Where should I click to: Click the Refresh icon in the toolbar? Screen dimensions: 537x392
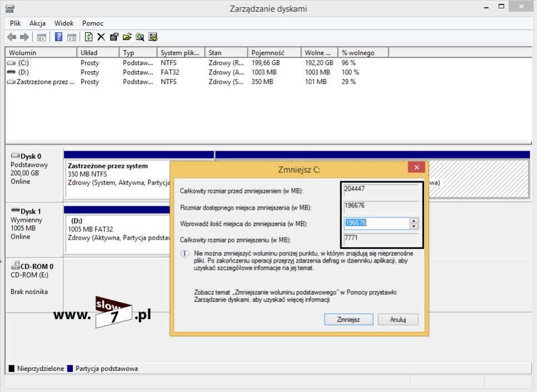coord(88,37)
